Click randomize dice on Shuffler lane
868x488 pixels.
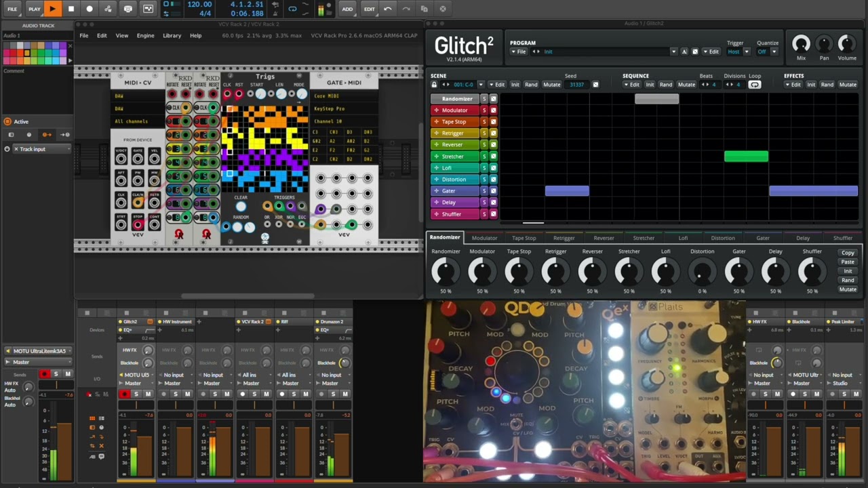pos(494,214)
